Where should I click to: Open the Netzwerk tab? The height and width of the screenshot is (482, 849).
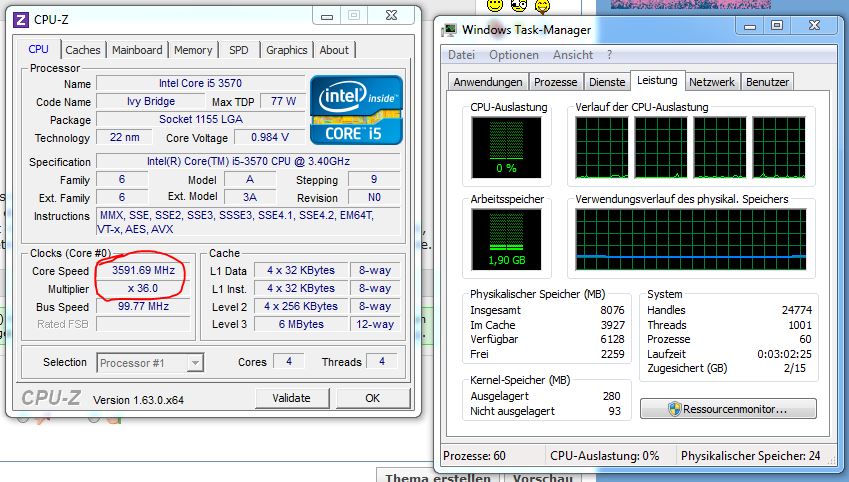[711, 82]
